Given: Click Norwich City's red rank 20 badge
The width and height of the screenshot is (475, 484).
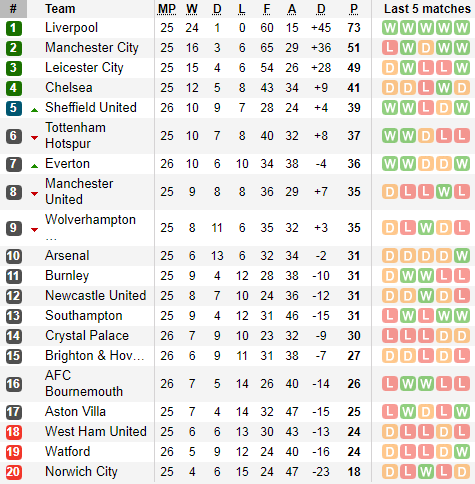Looking at the screenshot, I should (14, 472).
